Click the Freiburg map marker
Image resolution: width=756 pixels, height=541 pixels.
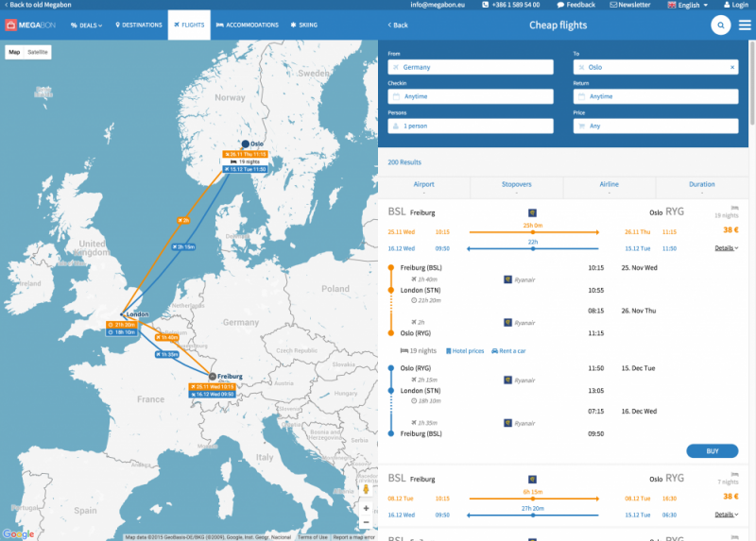(212, 376)
